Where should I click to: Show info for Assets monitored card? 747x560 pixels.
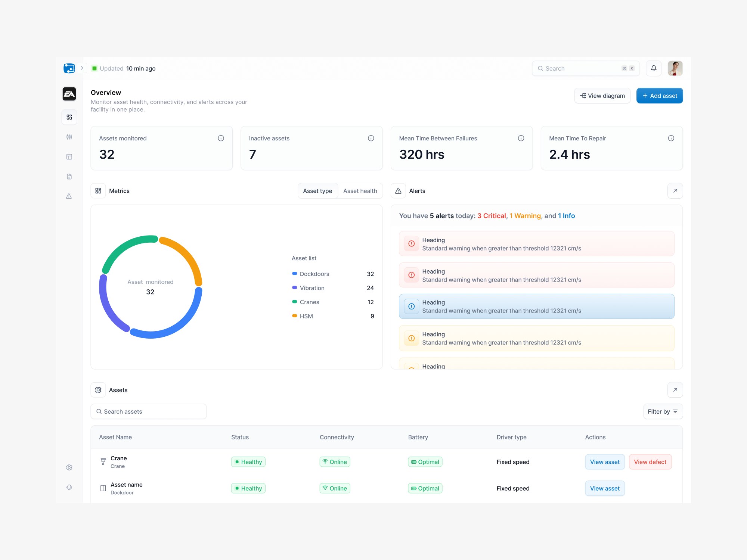tap(221, 138)
